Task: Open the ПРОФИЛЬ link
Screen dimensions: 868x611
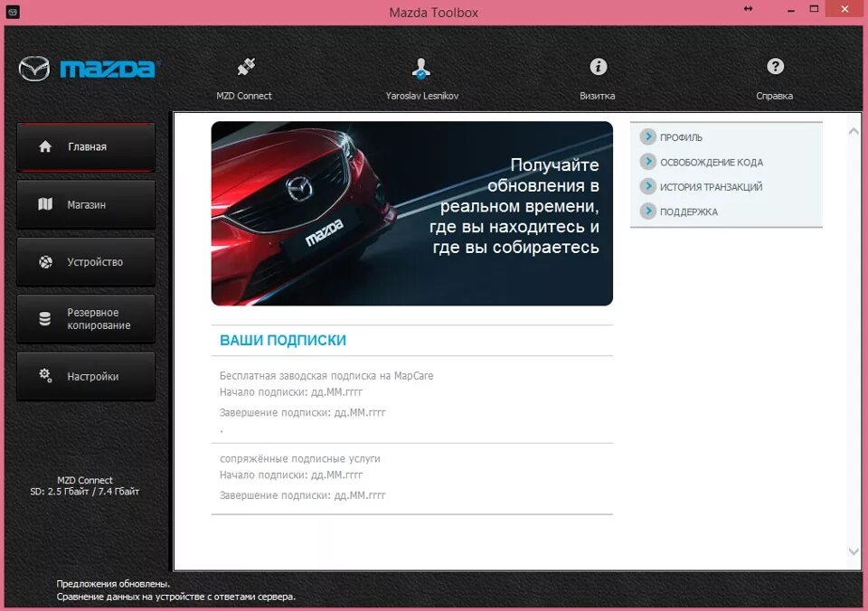Action: pyautogui.click(x=681, y=137)
